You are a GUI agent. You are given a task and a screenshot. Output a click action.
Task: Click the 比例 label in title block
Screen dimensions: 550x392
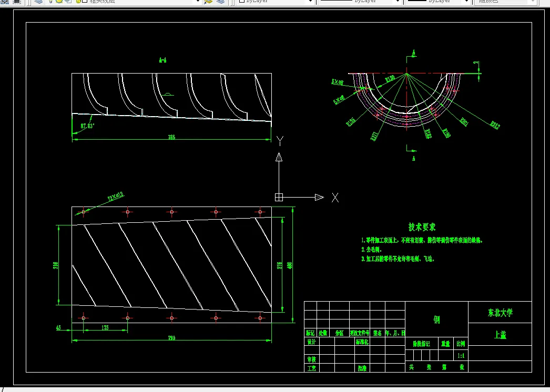pos(461,344)
